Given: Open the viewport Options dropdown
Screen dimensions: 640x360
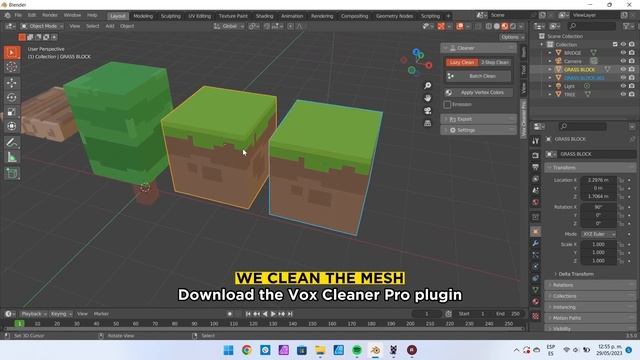Looking at the screenshot, I should pyautogui.click(x=512, y=37).
